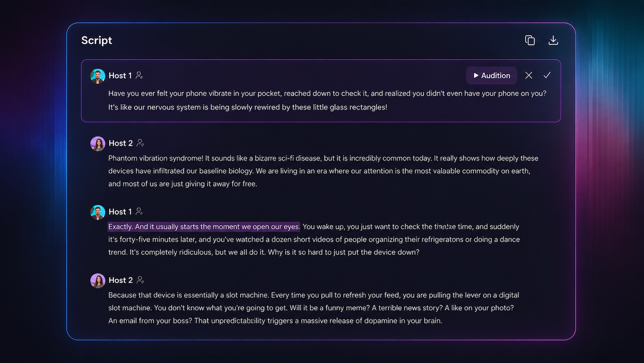This screenshot has height=363, width=644.
Task: Confirm the edit with the checkmark icon
Action: pos(547,76)
